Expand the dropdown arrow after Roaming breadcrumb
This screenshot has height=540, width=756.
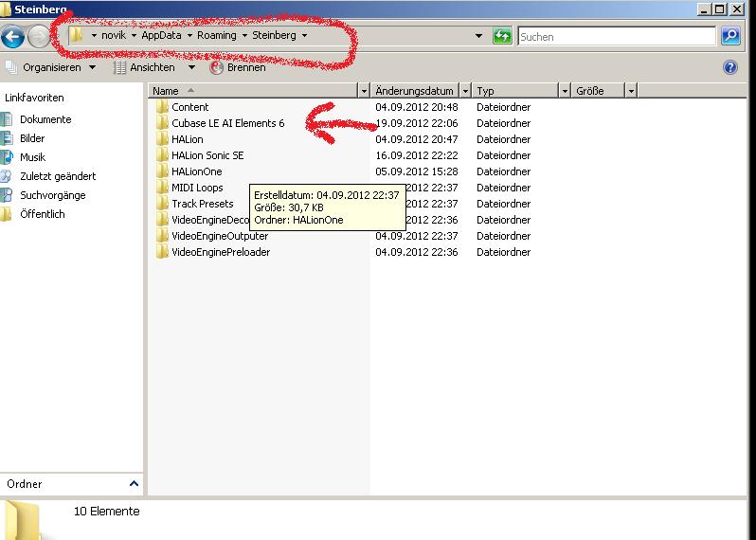coord(244,35)
